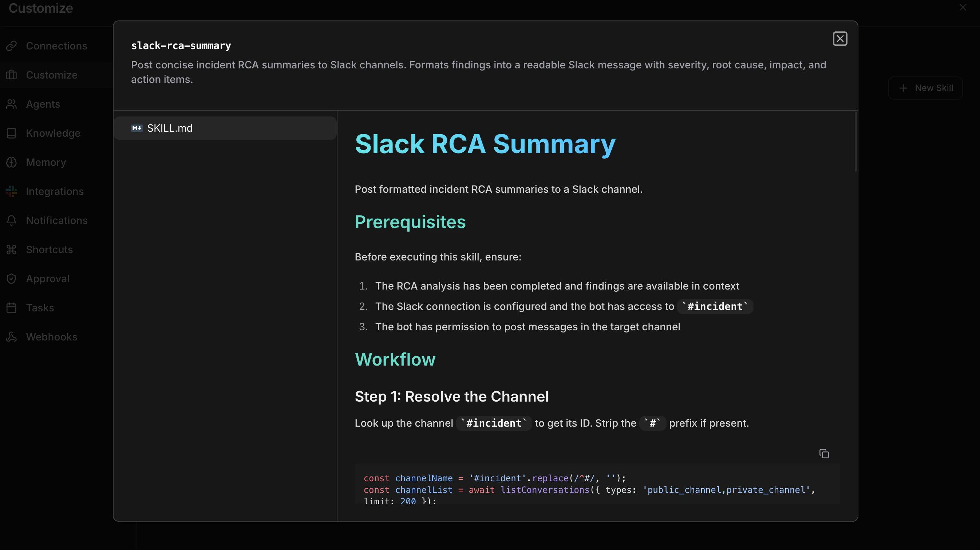Image resolution: width=980 pixels, height=550 pixels.
Task: Open Agents via the people icon
Action: (12, 104)
